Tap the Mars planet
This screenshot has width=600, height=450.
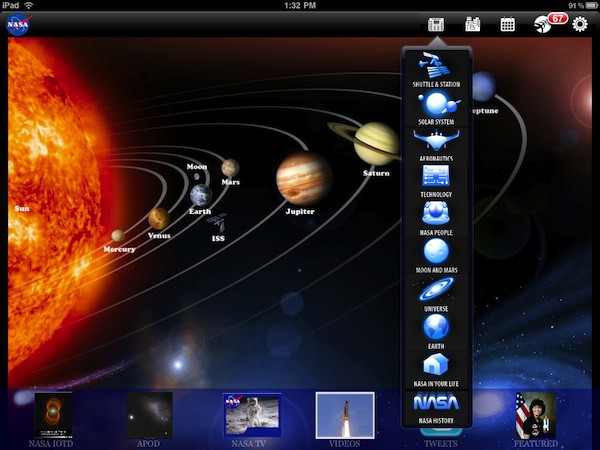230,168
